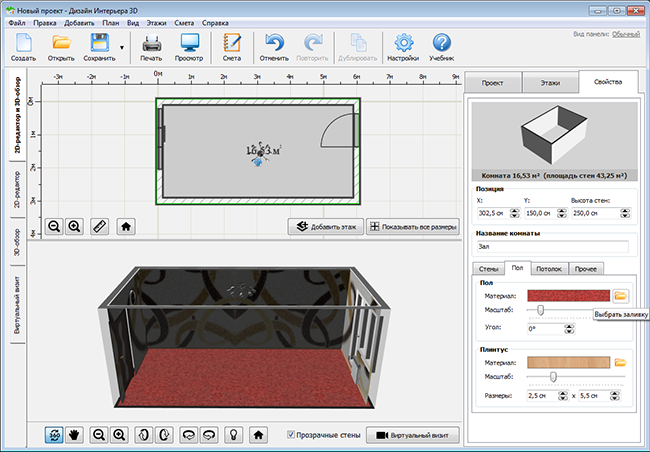Select the 3D-обзор side tab
The height and width of the screenshot is (452, 650).
tap(17, 242)
